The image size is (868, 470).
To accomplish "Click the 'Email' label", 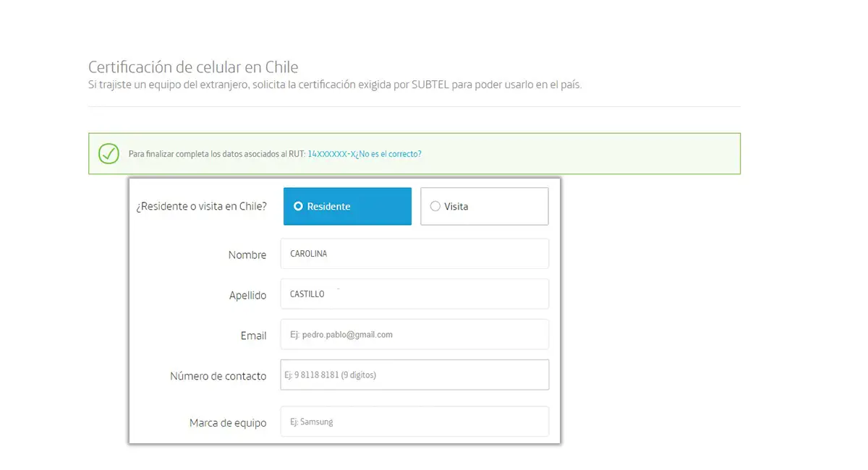I will tap(254, 336).
